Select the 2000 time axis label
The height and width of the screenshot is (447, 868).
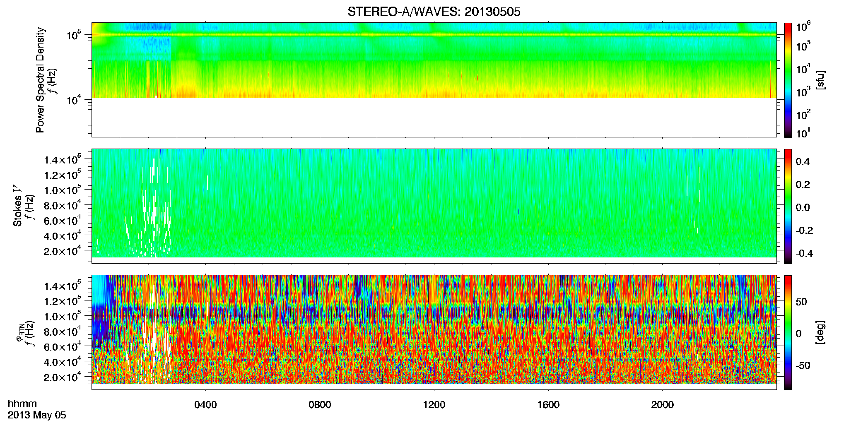662,405
